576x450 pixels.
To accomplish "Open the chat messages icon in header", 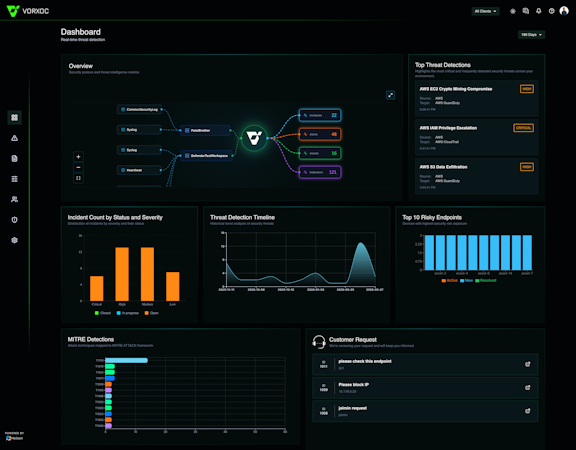I will point(526,11).
